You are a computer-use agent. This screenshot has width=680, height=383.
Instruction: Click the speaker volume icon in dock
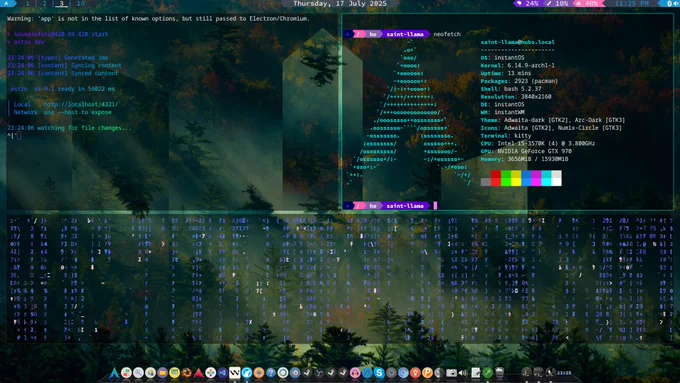[x=463, y=373]
